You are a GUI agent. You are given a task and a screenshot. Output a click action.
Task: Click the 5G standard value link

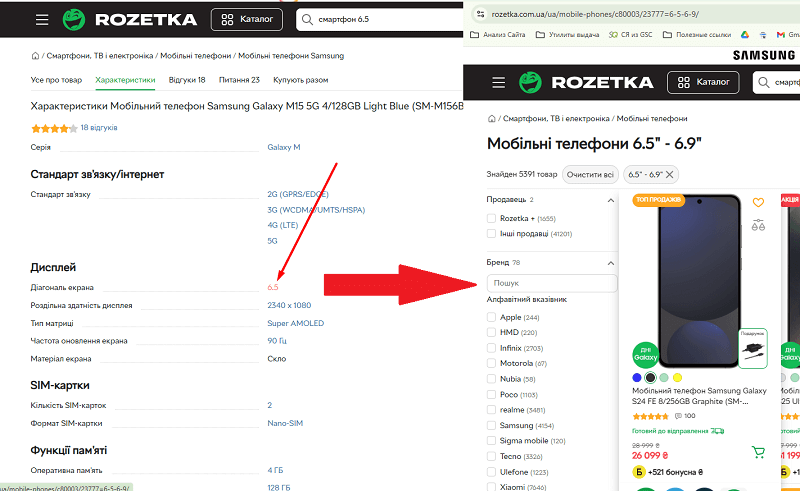point(272,240)
